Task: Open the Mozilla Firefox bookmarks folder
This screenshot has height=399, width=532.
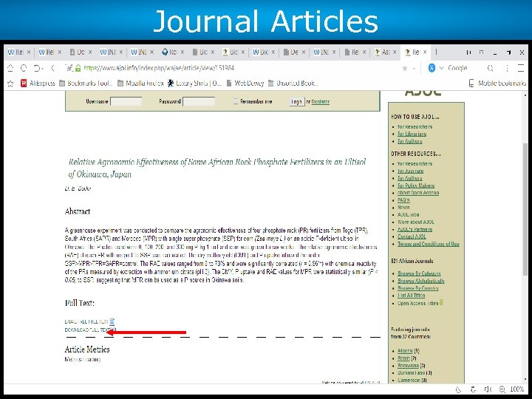Action: 140,83
